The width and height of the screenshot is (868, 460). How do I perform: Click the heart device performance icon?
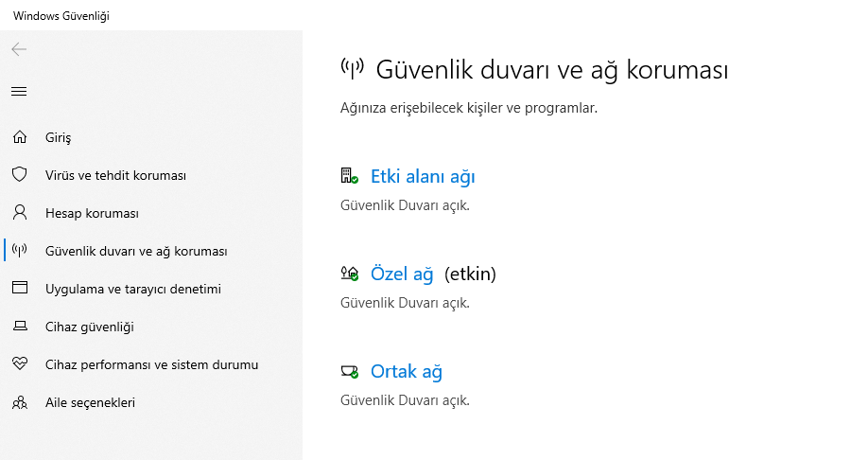click(19, 364)
